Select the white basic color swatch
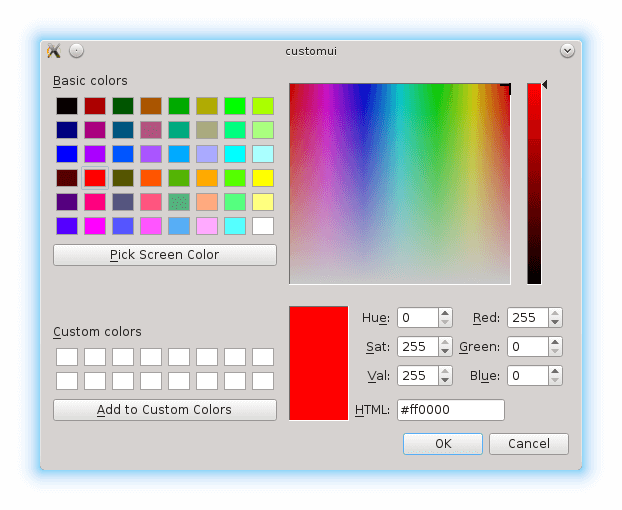 [x=263, y=226]
